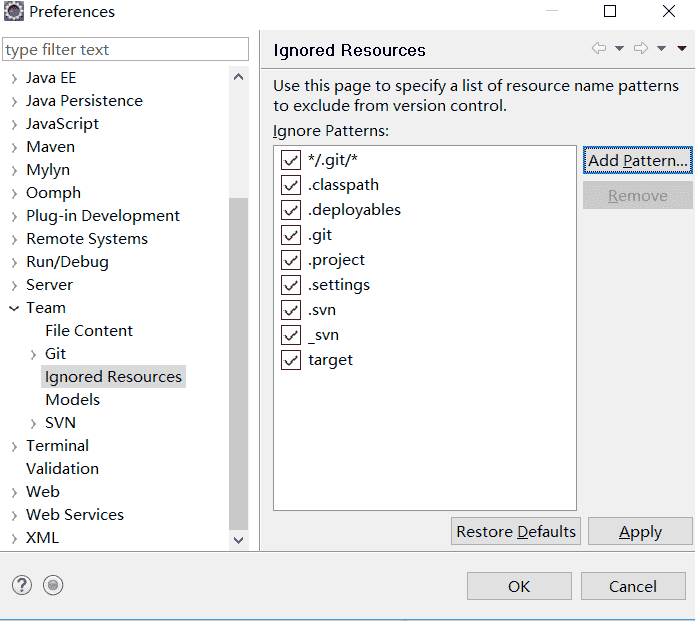Click the Forward navigation arrow icon
This screenshot has width=695, height=621.
(x=641, y=49)
